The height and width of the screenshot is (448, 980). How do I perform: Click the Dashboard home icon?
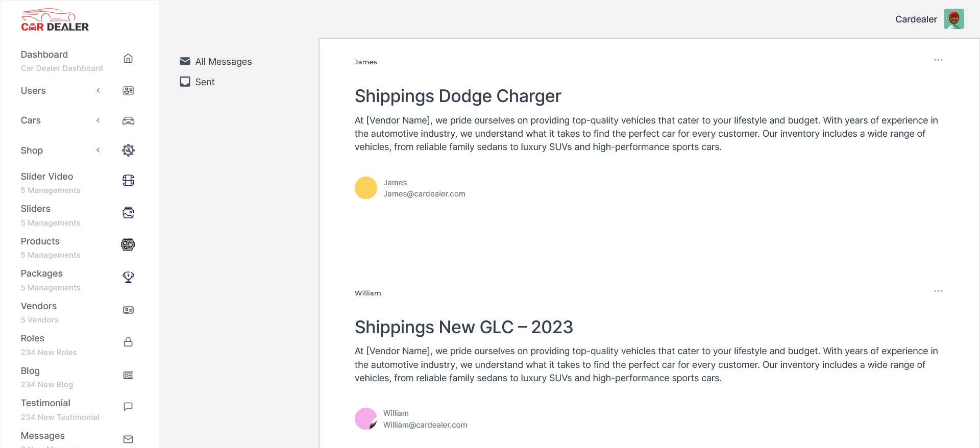coord(128,59)
